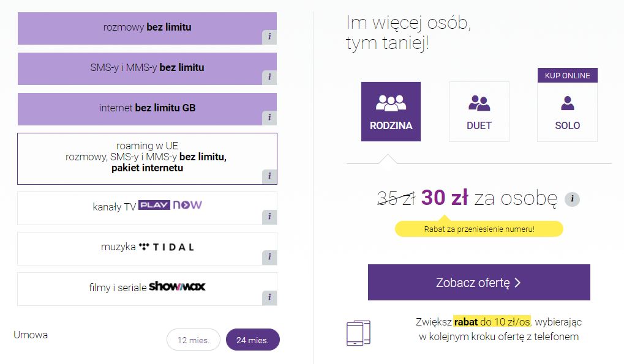Open info icon for kanały TV Play Now
Image resolution: width=624 pixels, height=364 pixels.
coord(269,217)
